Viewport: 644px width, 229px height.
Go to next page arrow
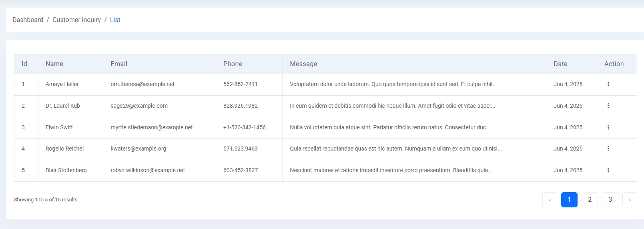point(630,200)
